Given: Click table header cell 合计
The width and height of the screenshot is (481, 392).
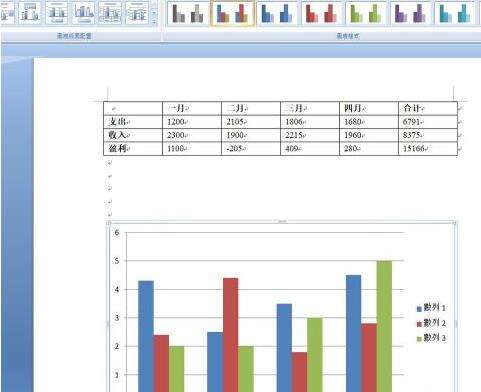Looking at the screenshot, I should point(428,108).
